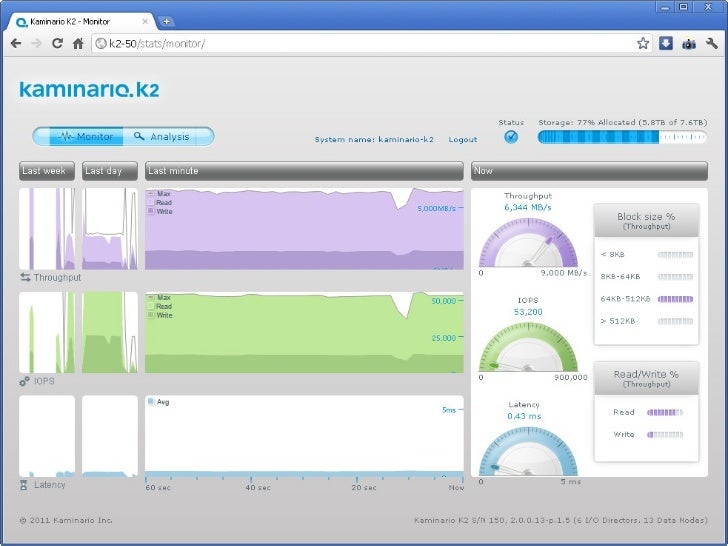Click the camera extension icon

coord(689,44)
